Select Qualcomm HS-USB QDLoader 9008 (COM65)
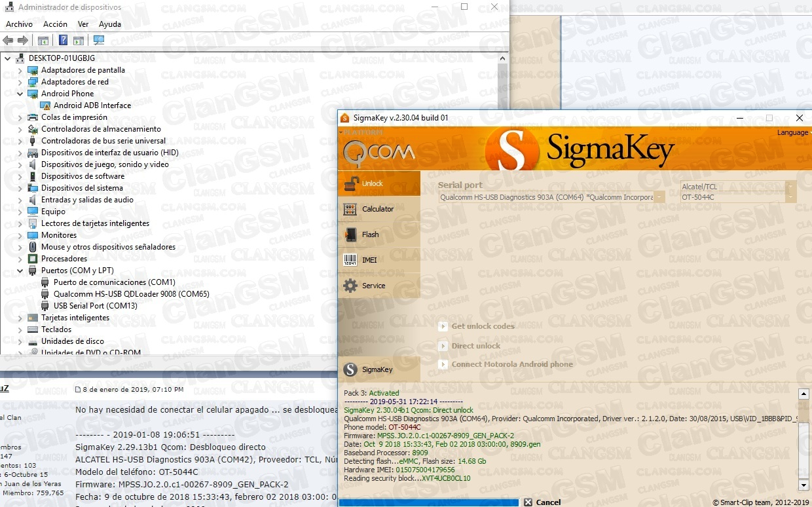This screenshot has height=507, width=812. point(132,294)
